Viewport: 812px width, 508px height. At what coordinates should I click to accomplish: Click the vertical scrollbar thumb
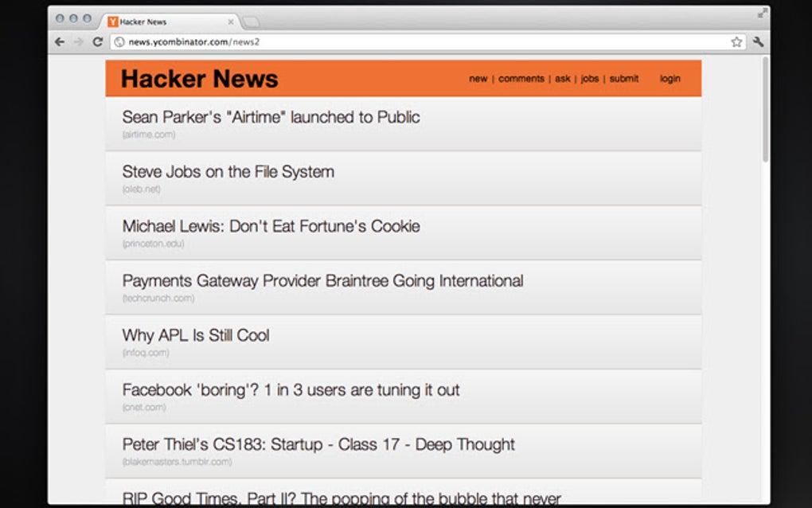pyautogui.click(x=765, y=111)
